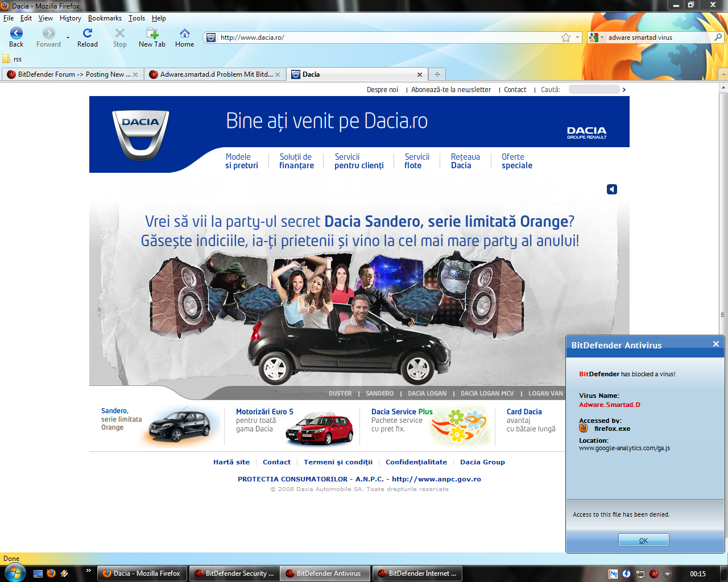Open BitDefender Internet taskbar window
The width and height of the screenshot is (728, 582).
(417, 573)
